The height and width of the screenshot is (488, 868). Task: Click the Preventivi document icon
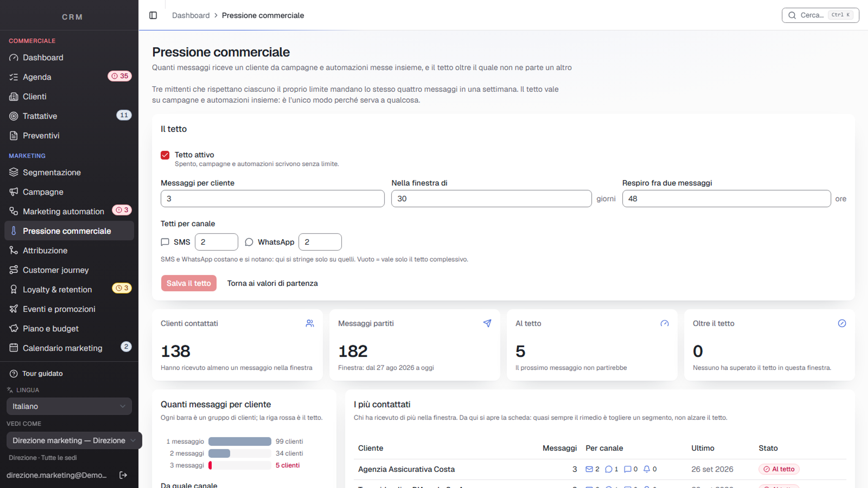pos(14,136)
